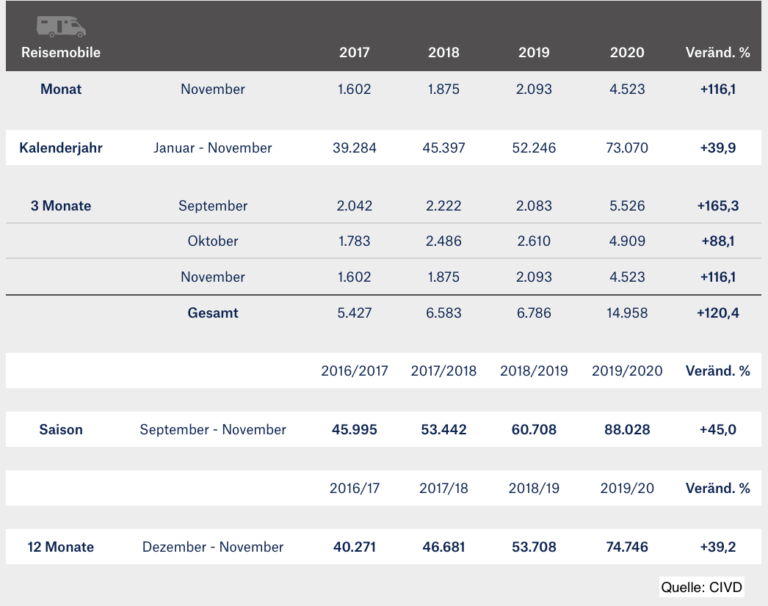
Task: Select the 14.958 Gesamt value
Action: 627,313
